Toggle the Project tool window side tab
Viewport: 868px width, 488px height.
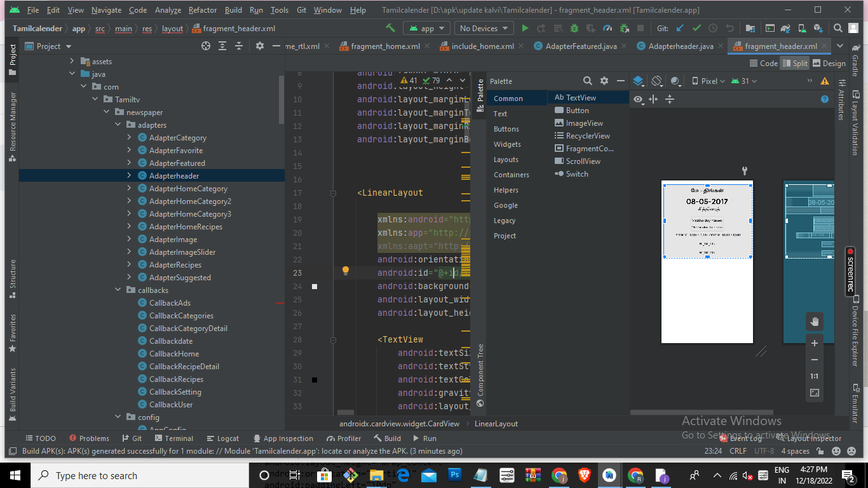tap(12, 59)
